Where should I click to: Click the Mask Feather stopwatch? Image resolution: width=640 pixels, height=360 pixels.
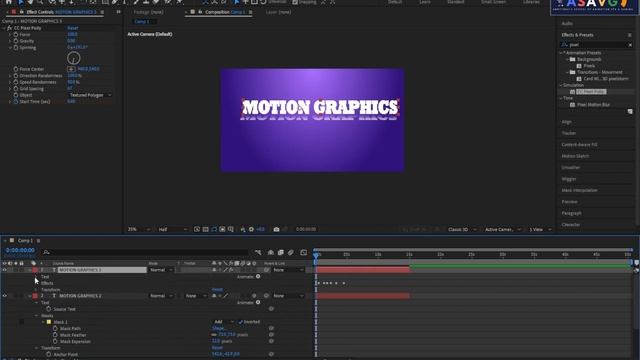coord(55,335)
